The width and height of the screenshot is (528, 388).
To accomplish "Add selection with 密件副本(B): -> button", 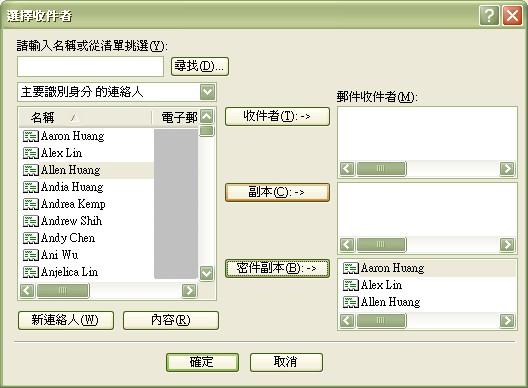I will click(x=277, y=268).
